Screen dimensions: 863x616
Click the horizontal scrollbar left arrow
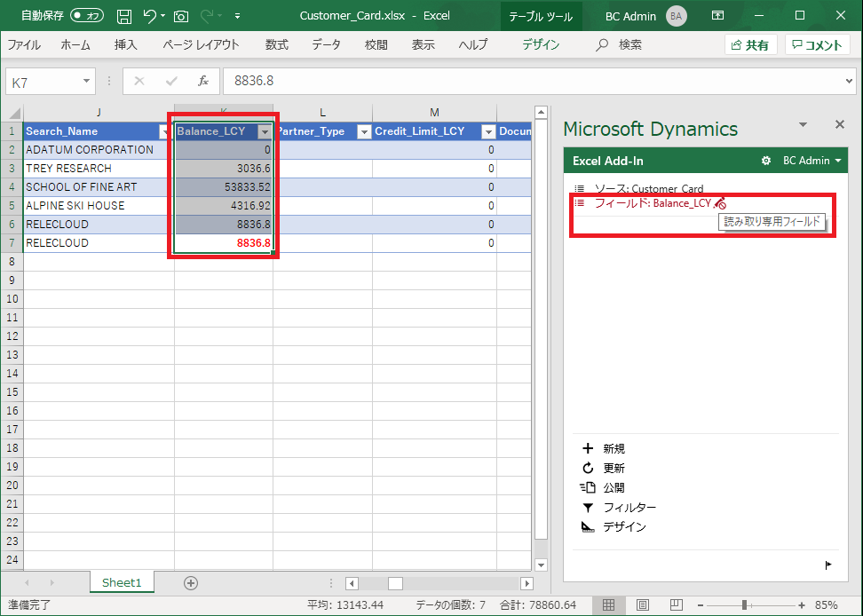tap(352, 583)
